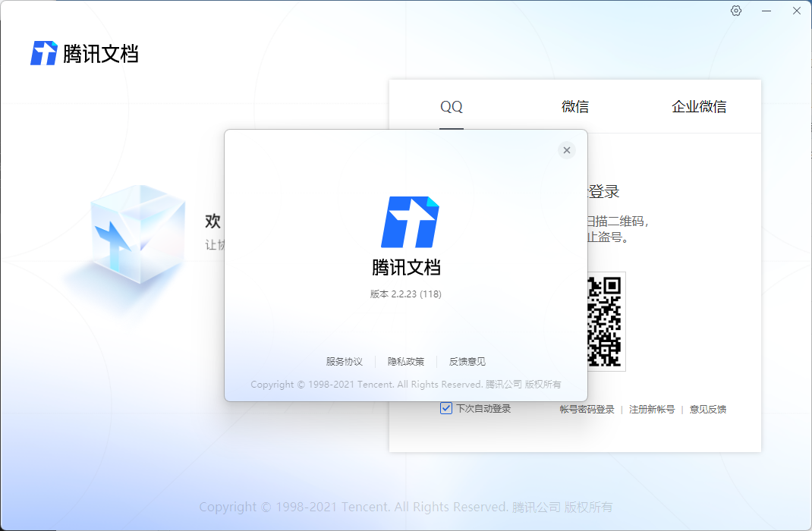Click 腾讯文档 title in about dialog
Viewport: 812px width, 531px height.
point(406,268)
